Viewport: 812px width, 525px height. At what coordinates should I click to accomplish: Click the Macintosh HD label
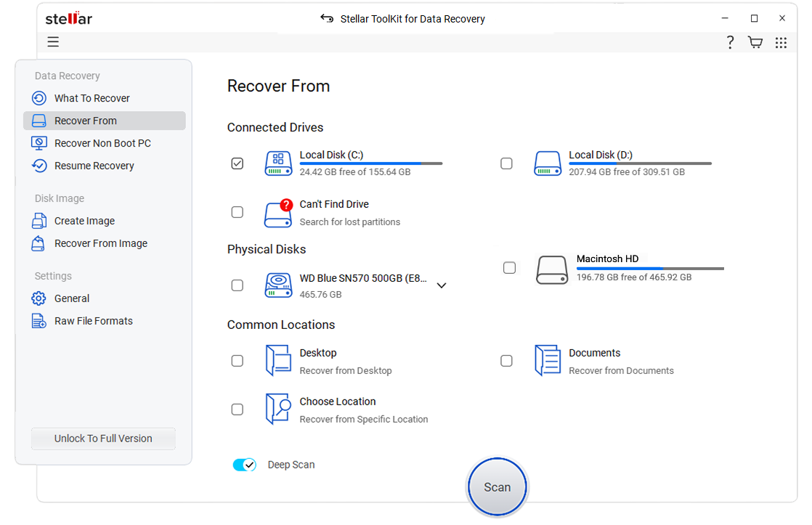[x=607, y=259]
